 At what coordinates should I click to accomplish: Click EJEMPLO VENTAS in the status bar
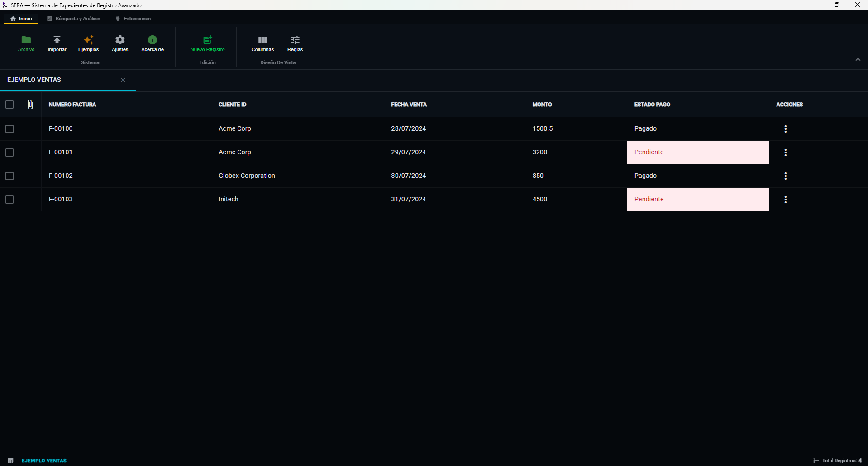(x=44, y=461)
